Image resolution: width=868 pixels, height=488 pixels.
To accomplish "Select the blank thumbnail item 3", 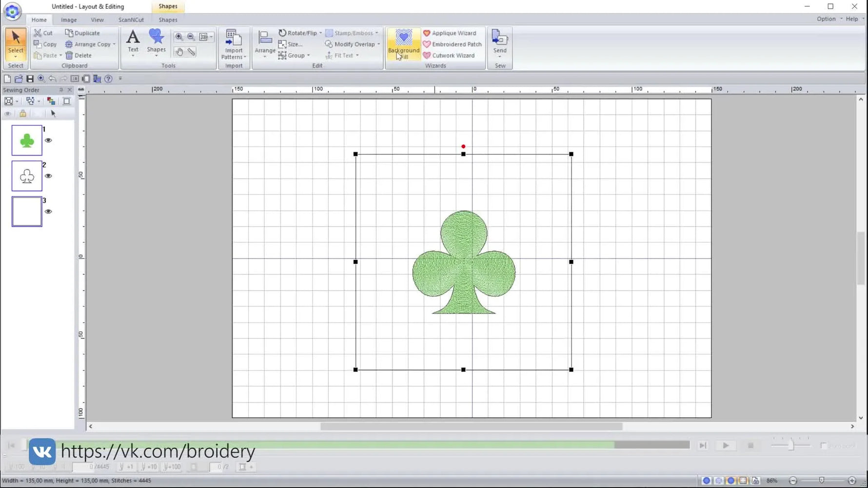I will click(27, 212).
